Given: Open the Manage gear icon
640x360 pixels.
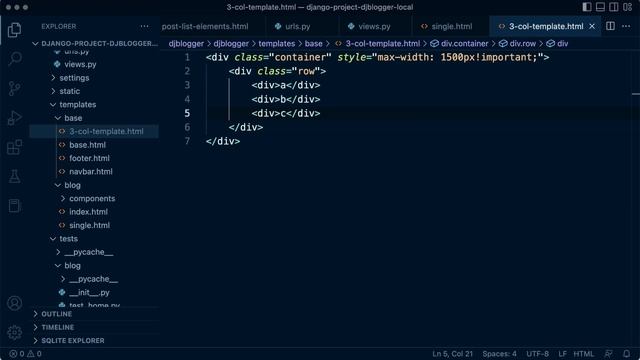Looking at the screenshot, I should [x=14, y=333].
